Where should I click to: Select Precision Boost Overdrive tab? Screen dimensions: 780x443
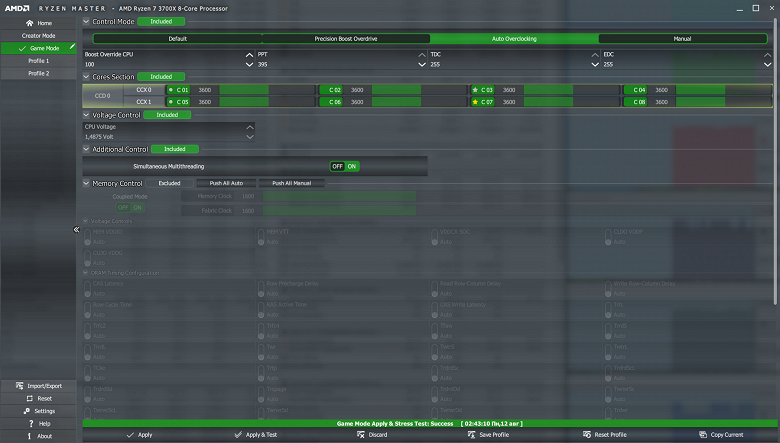click(346, 39)
